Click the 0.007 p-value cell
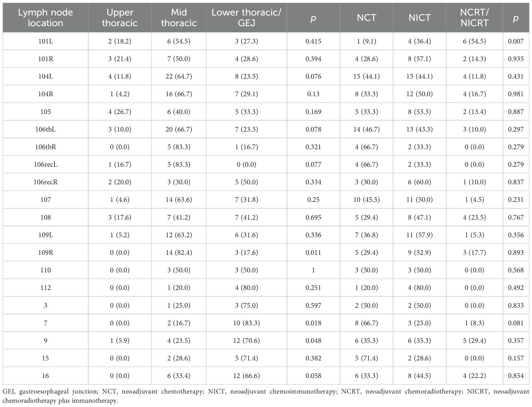The image size is (532, 407). click(516, 41)
